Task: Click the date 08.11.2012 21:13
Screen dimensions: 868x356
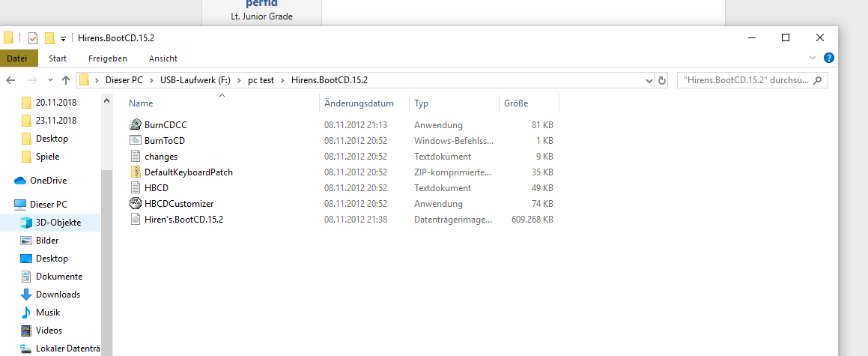Action: pyautogui.click(x=356, y=125)
